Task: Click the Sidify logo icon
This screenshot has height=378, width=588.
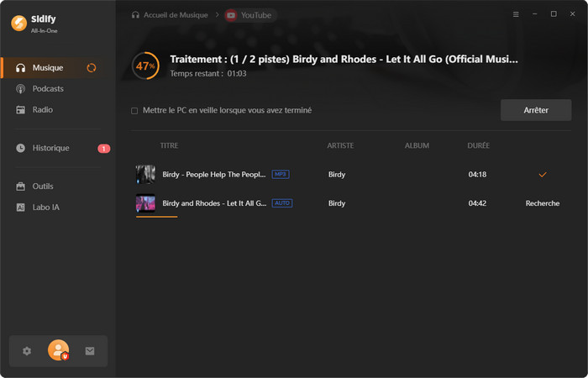Action: click(18, 23)
